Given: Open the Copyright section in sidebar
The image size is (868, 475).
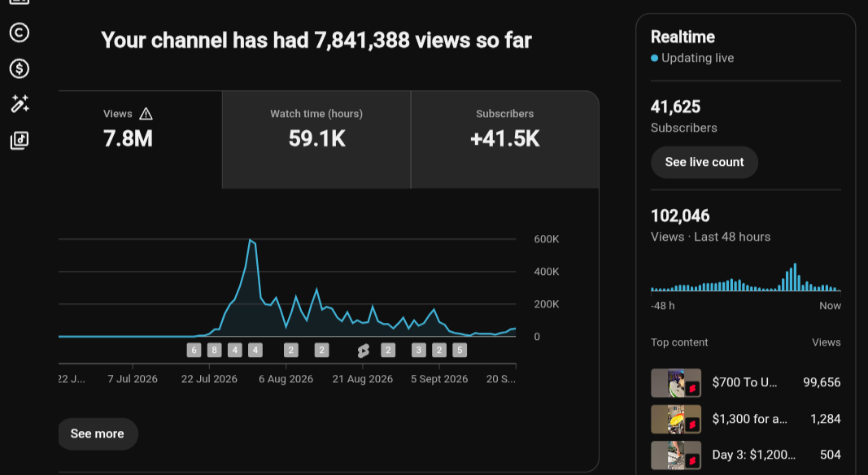Looking at the screenshot, I should pos(20,33).
